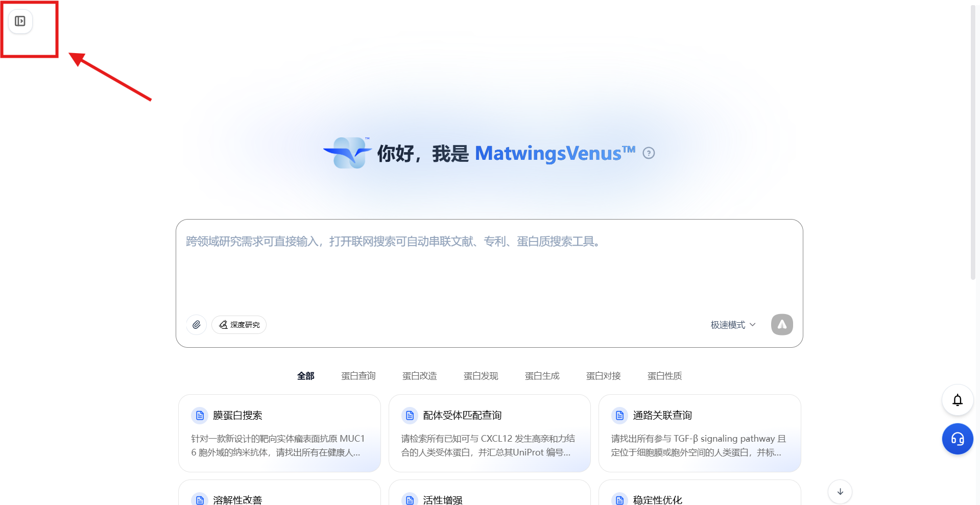Click the TGF-β signaling pathway description text
This screenshot has width=980, height=505.
699,445
